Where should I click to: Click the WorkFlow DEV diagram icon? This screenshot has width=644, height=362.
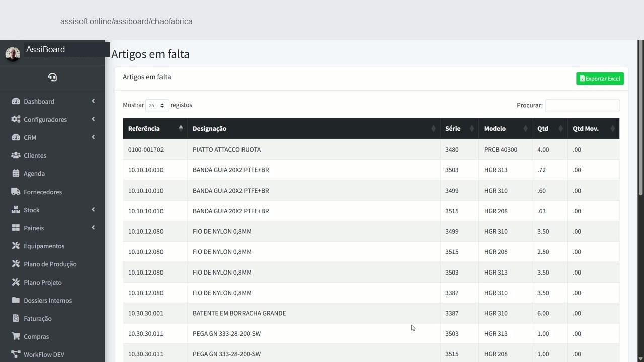(x=16, y=354)
